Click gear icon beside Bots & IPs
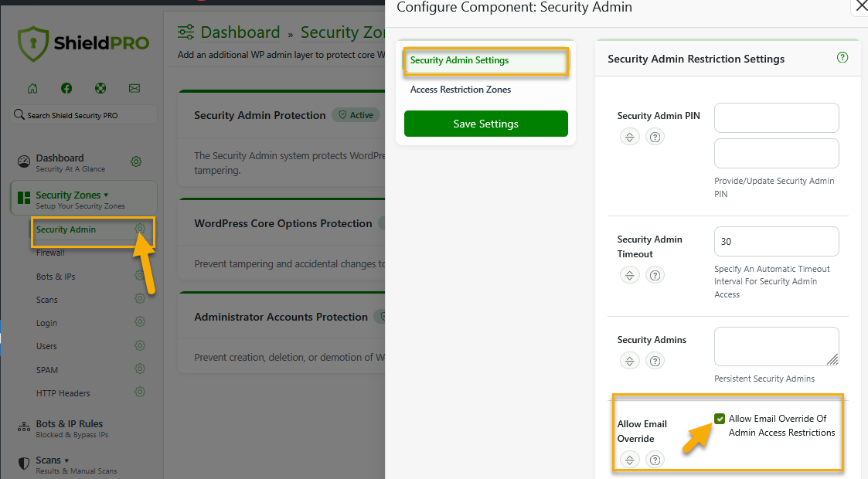The height and width of the screenshot is (479, 868). click(140, 276)
